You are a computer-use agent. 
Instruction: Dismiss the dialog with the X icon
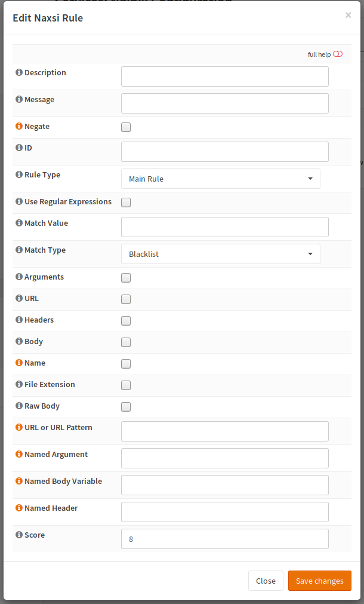click(348, 16)
